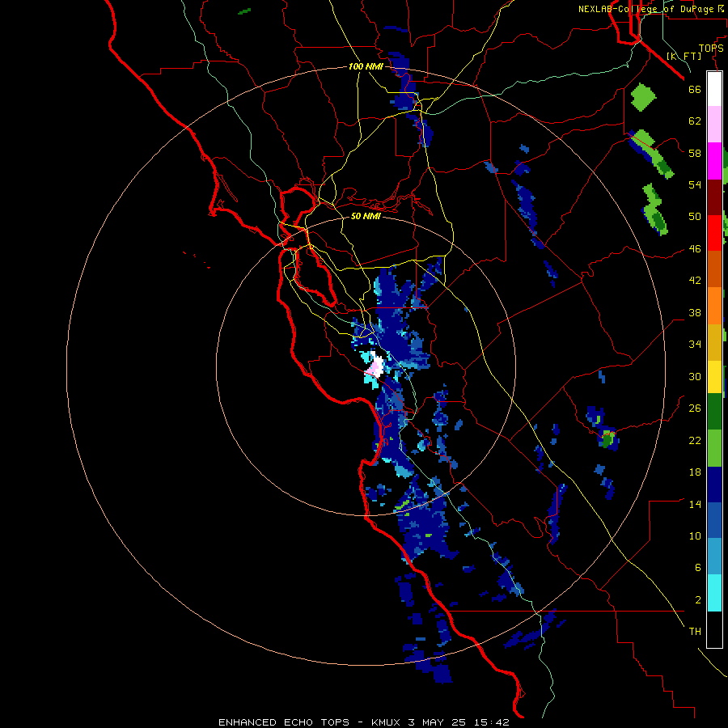
Task: Click the 'TH' threshold legend label
Action: pos(695,632)
